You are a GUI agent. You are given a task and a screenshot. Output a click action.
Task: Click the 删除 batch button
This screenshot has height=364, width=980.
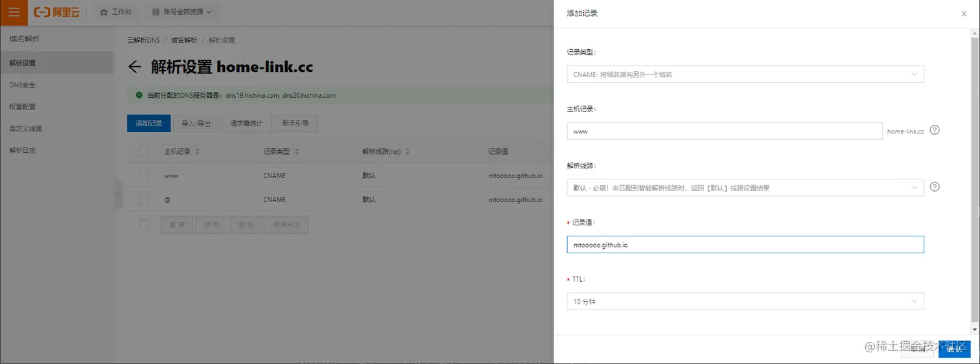(246, 225)
